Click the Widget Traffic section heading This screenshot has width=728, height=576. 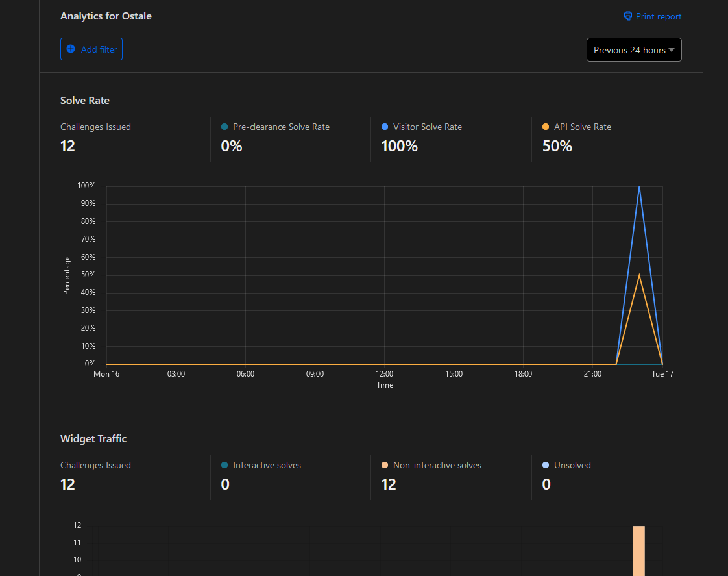[93, 438]
